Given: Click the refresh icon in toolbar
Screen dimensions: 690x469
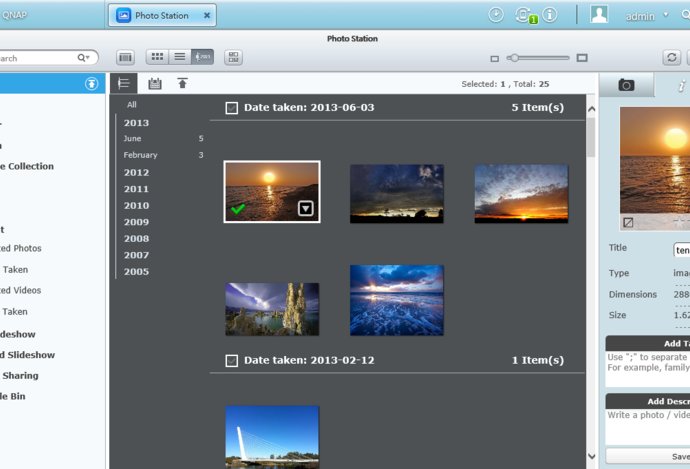Looking at the screenshot, I should tap(672, 58).
